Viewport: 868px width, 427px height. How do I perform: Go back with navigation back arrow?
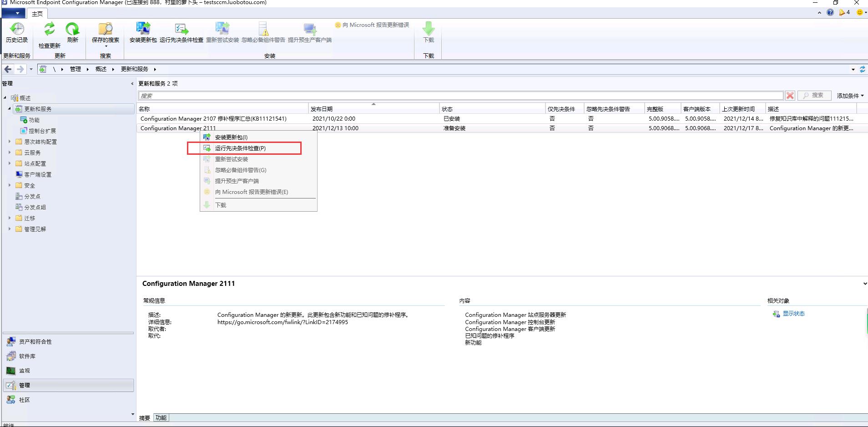8,69
